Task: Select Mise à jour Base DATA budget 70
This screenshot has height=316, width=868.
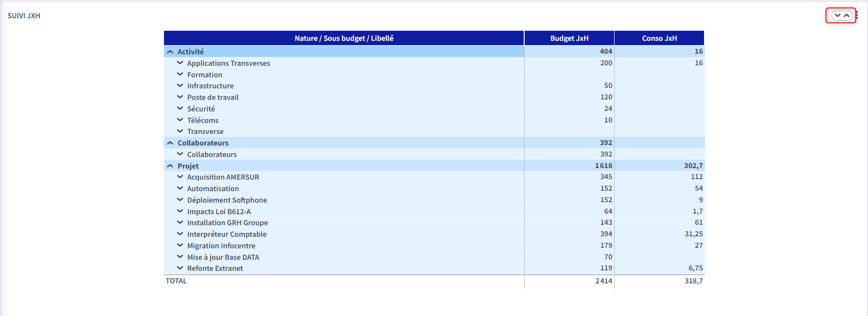Action: click(x=608, y=257)
